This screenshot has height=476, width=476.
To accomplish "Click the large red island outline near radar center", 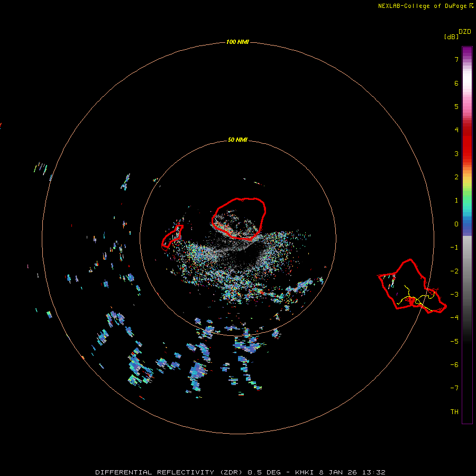I will [239, 218].
